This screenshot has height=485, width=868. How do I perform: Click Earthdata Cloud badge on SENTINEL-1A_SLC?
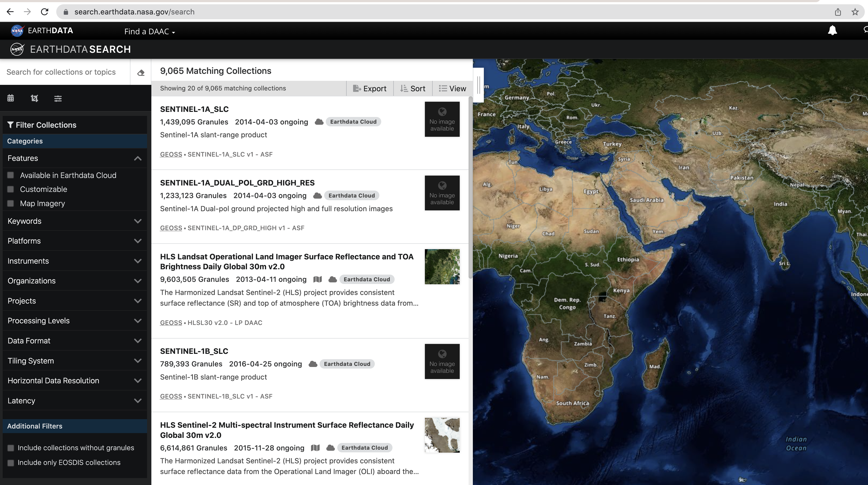pos(353,122)
